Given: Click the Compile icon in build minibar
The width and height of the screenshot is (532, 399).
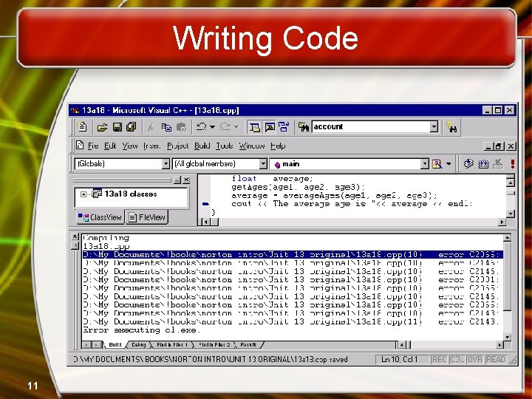Looking at the screenshot, I should click(x=468, y=163).
